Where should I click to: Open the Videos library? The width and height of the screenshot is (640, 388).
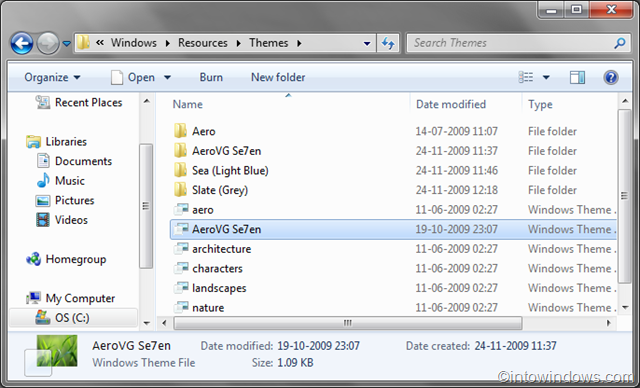click(x=62, y=220)
